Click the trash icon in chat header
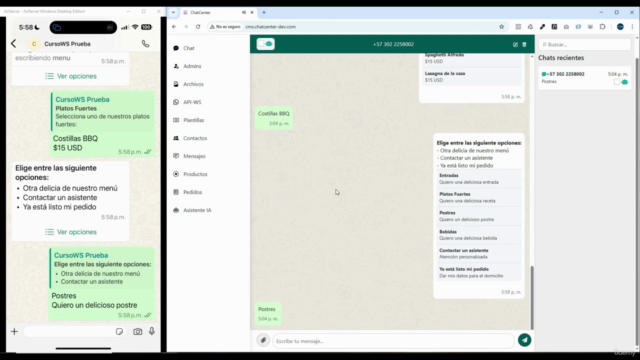This screenshot has height=360, width=640. [524, 44]
